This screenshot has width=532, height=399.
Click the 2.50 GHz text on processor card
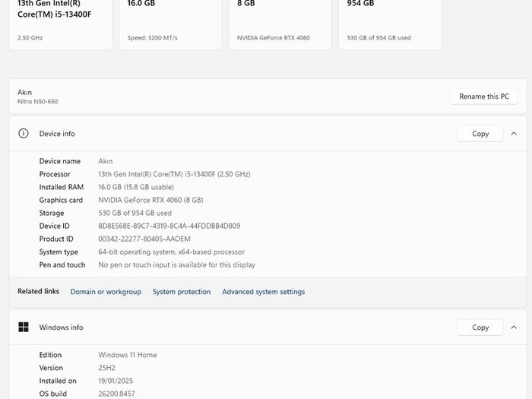click(x=30, y=38)
